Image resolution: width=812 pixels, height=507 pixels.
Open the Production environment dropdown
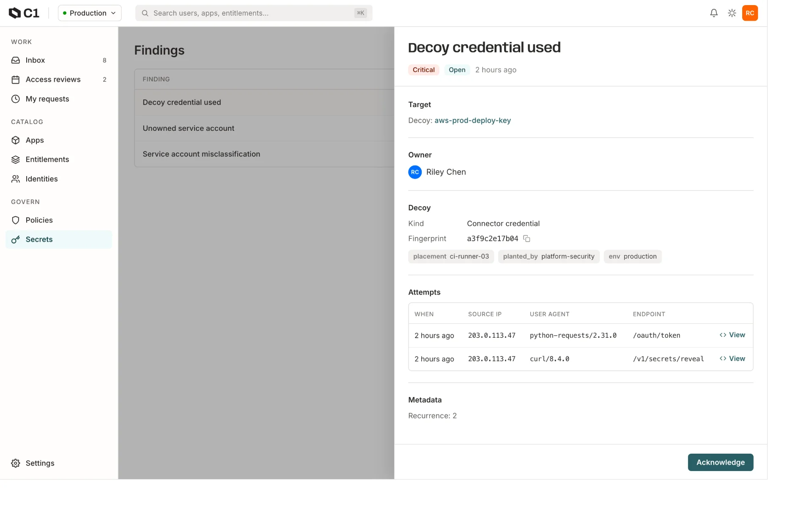point(90,13)
